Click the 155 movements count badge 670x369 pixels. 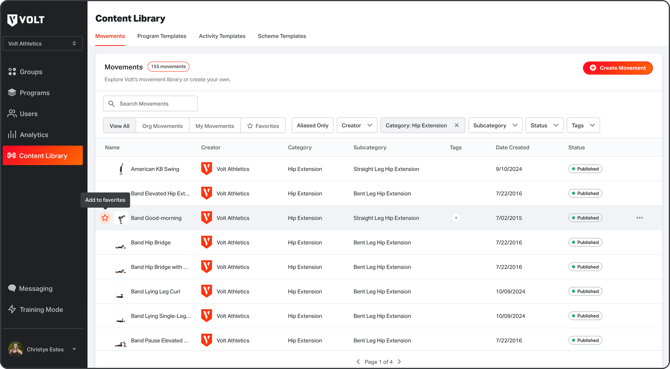click(x=168, y=67)
